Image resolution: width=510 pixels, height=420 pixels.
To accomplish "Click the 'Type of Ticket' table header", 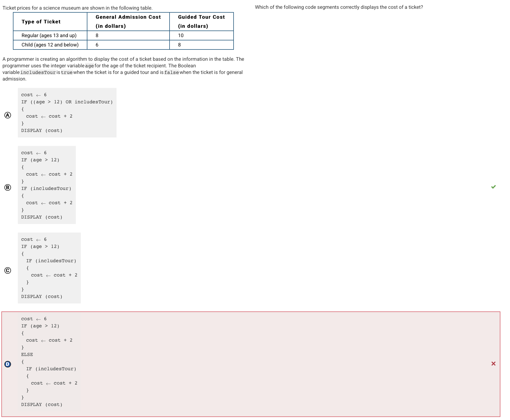I will click(x=50, y=22).
